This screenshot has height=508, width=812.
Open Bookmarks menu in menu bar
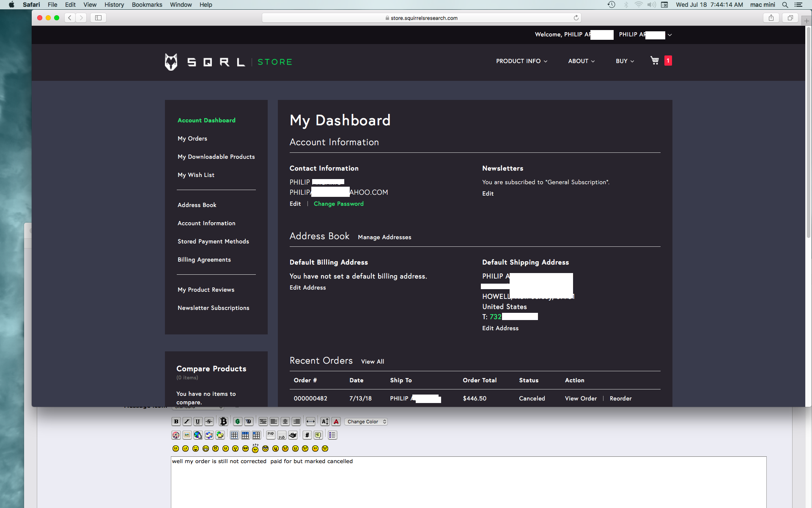tap(147, 5)
